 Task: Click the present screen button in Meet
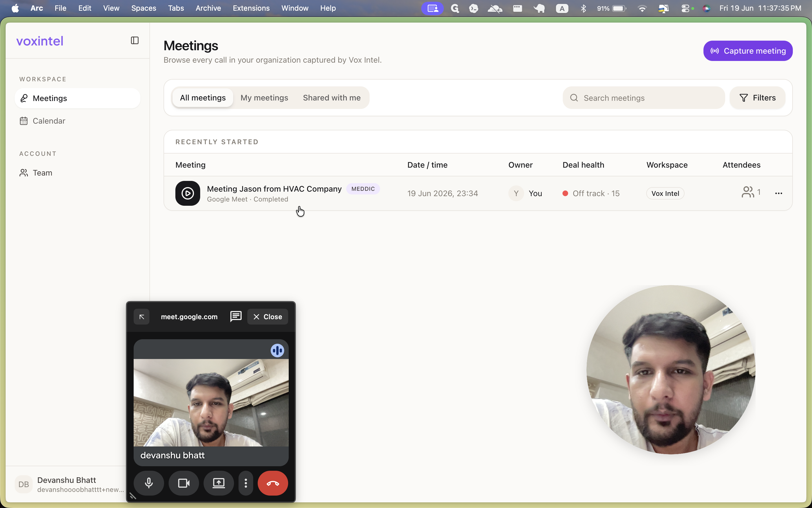(x=219, y=483)
